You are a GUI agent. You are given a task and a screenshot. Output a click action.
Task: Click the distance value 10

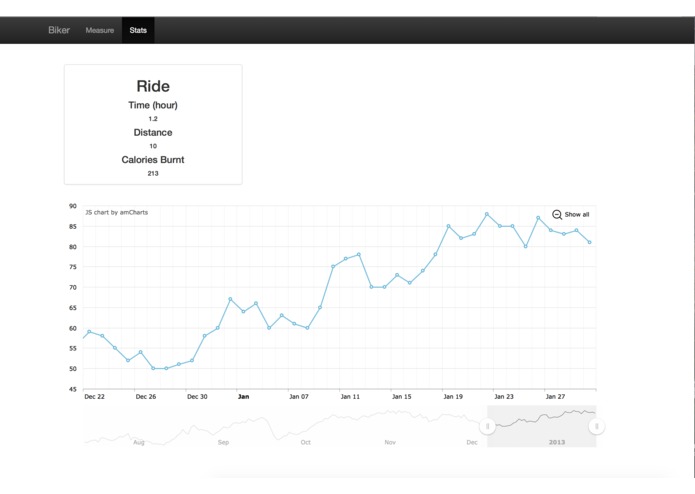153,146
